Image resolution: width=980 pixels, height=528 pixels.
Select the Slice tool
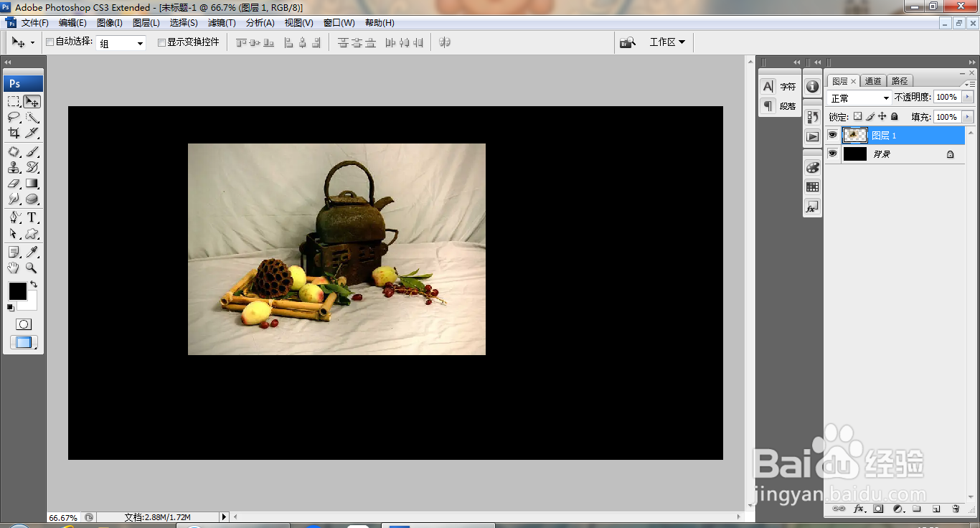tap(32, 133)
